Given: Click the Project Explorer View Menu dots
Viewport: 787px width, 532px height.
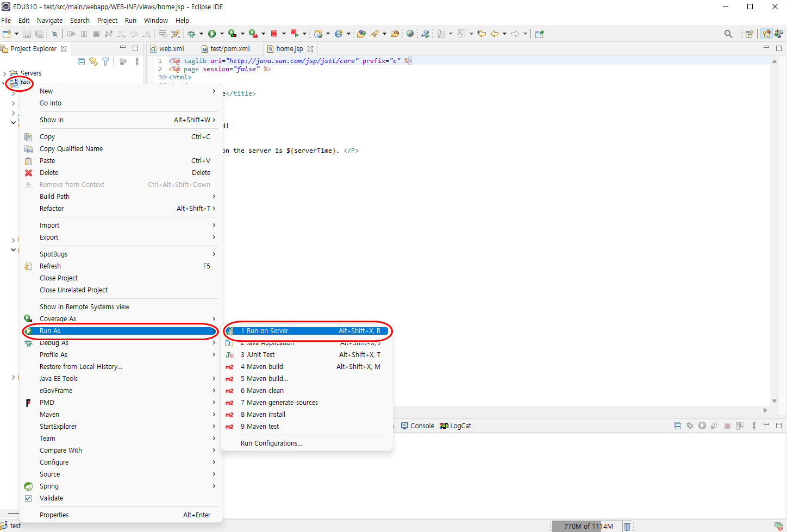Looking at the screenshot, I should tap(137, 62).
